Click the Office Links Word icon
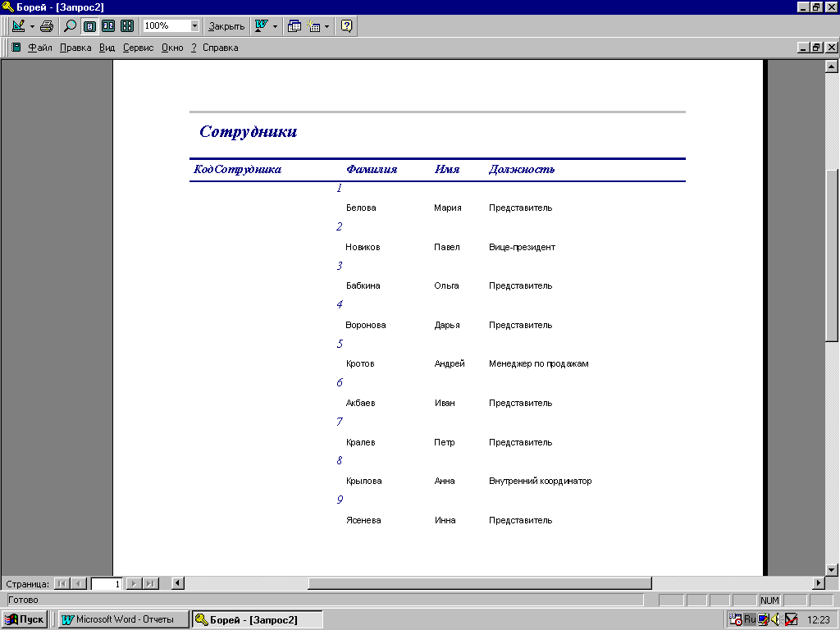This screenshot has height=630, width=840. point(261,25)
